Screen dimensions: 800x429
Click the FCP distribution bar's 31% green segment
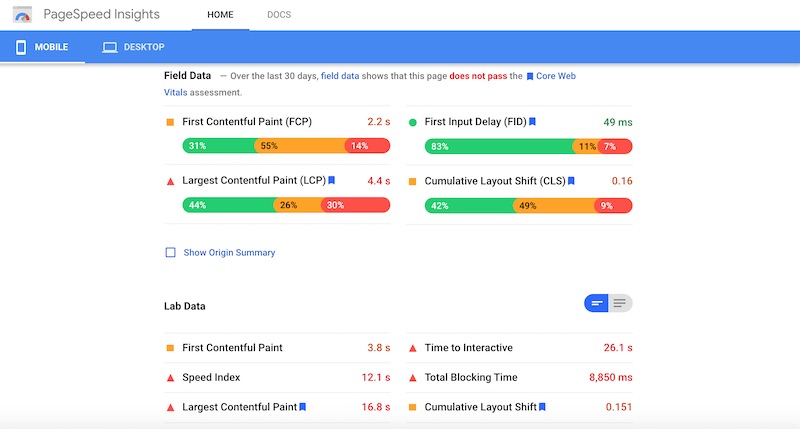(x=218, y=146)
